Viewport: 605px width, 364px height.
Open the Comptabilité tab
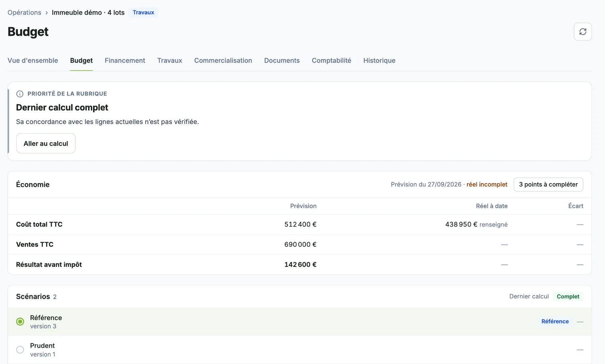tap(331, 60)
